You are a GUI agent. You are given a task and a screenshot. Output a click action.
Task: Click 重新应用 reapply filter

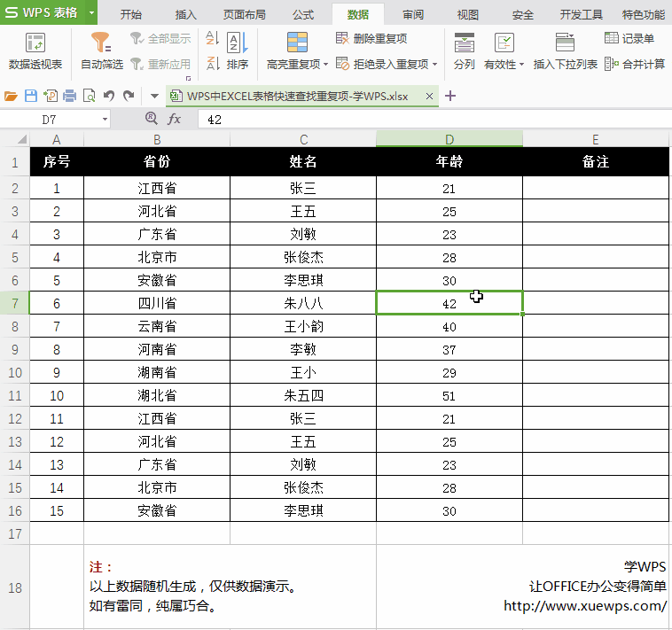pyautogui.click(x=160, y=65)
